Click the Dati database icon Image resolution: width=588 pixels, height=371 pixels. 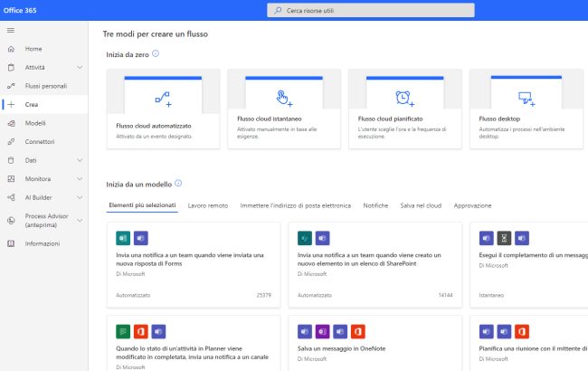click(x=11, y=160)
